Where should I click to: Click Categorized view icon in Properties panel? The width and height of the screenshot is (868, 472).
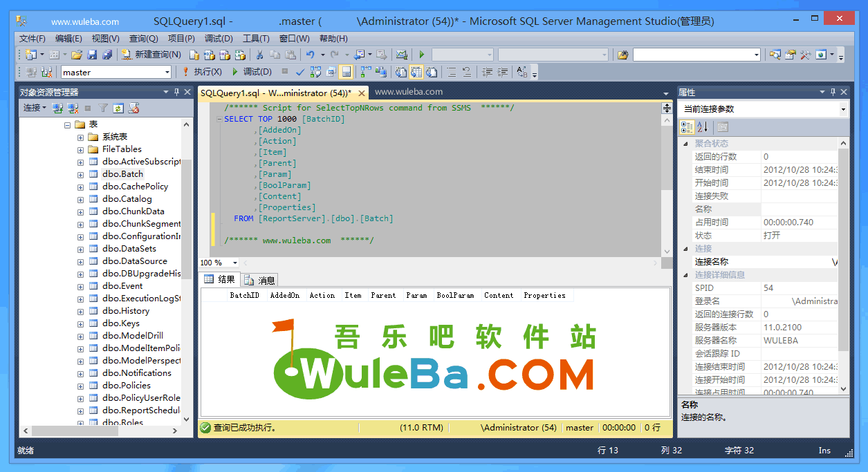[x=687, y=127]
